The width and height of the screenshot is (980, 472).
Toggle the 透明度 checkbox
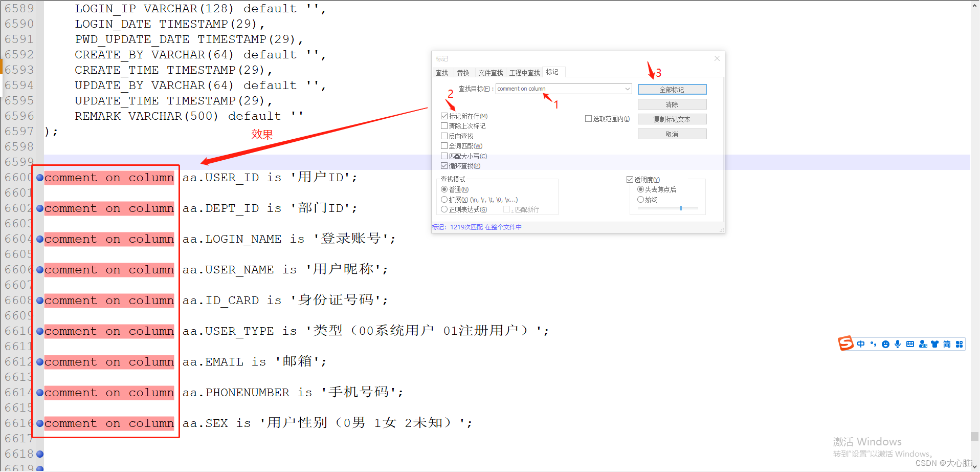click(x=630, y=180)
